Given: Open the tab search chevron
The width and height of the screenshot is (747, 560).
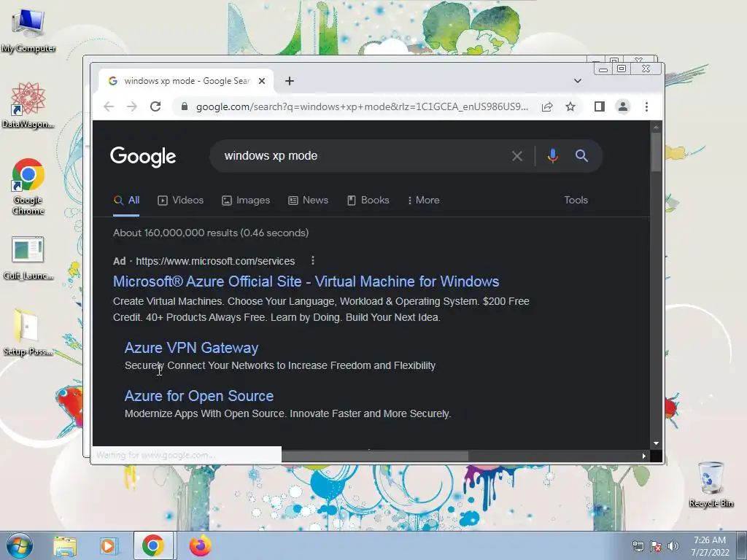Looking at the screenshot, I should click(x=578, y=81).
